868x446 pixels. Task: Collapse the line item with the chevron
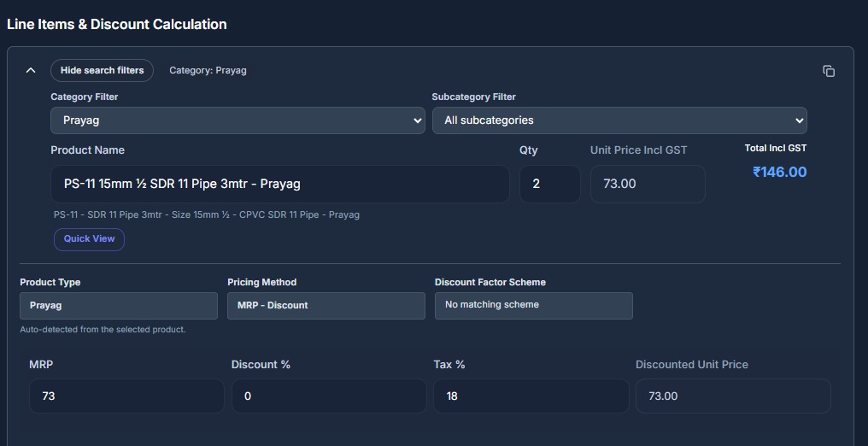click(x=31, y=70)
